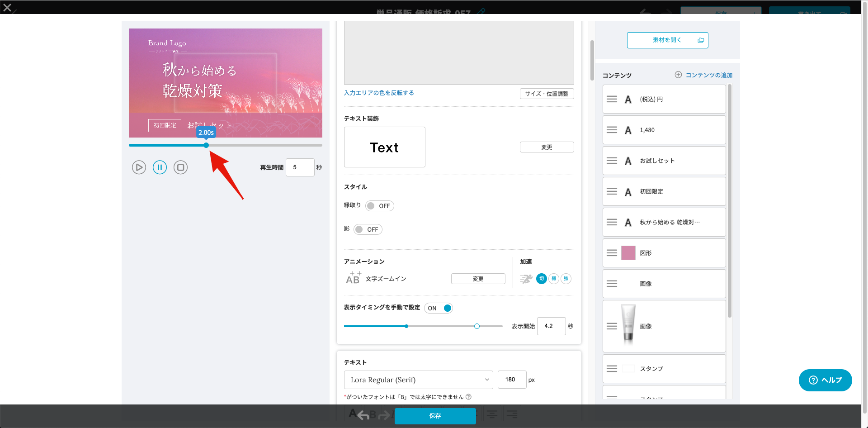Viewport: 868px width, 428px height.
Task: Start preview with the play button
Action: click(x=139, y=167)
